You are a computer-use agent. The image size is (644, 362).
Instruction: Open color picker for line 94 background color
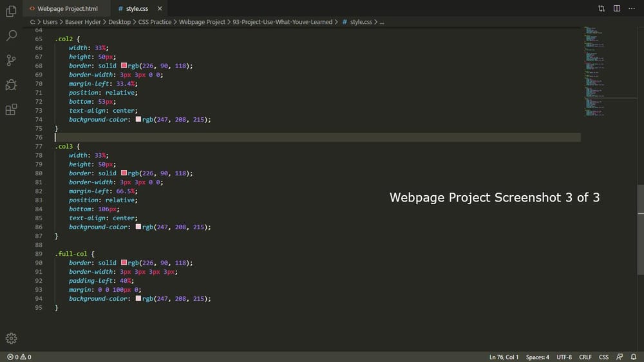pyautogui.click(x=138, y=298)
